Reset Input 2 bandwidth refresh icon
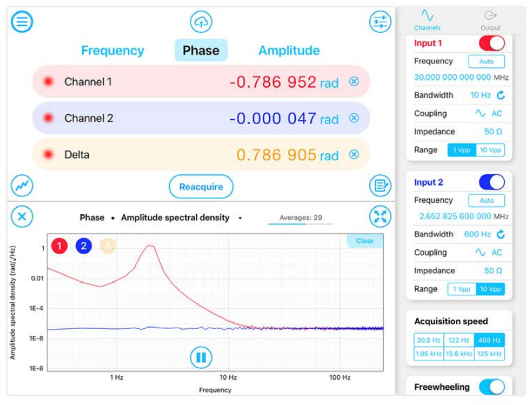Viewport: 532px width, 405px height. (501, 235)
